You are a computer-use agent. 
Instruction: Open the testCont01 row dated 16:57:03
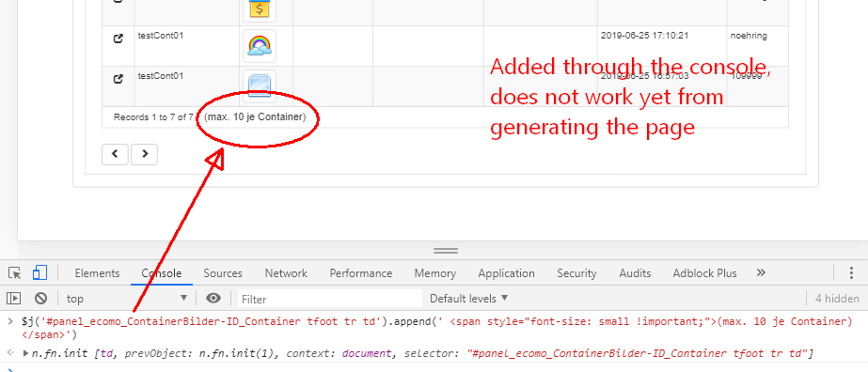pyautogui.click(x=118, y=79)
